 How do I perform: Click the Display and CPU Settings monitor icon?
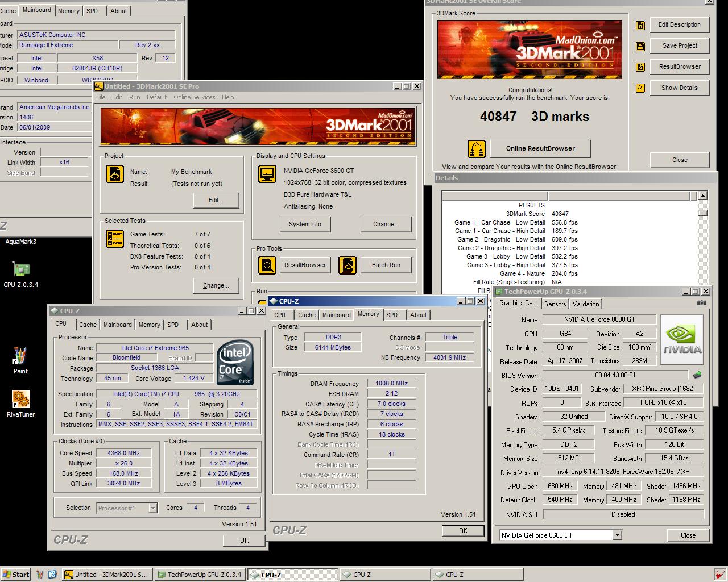(x=267, y=174)
